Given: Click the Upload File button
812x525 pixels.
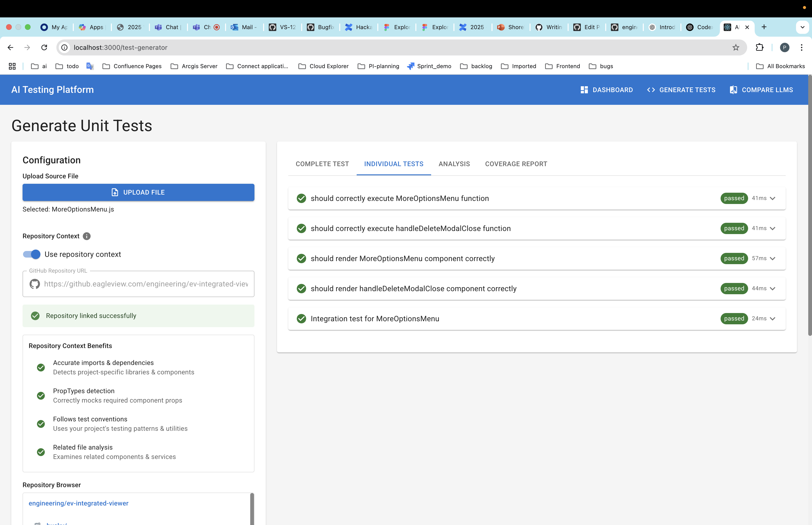Looking at the screenshot, I should [138, 192].
